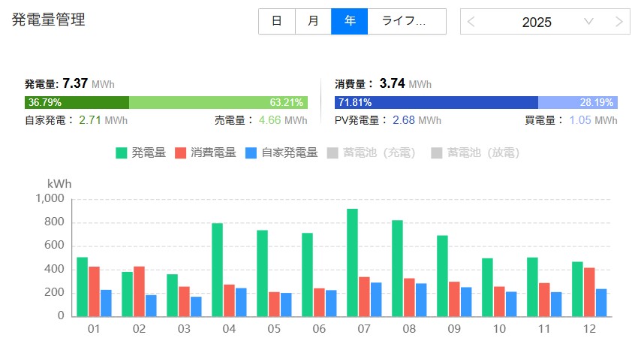Click the 1,000 y-axis label
Screen dimensions: 644x338
pos(50,198)
